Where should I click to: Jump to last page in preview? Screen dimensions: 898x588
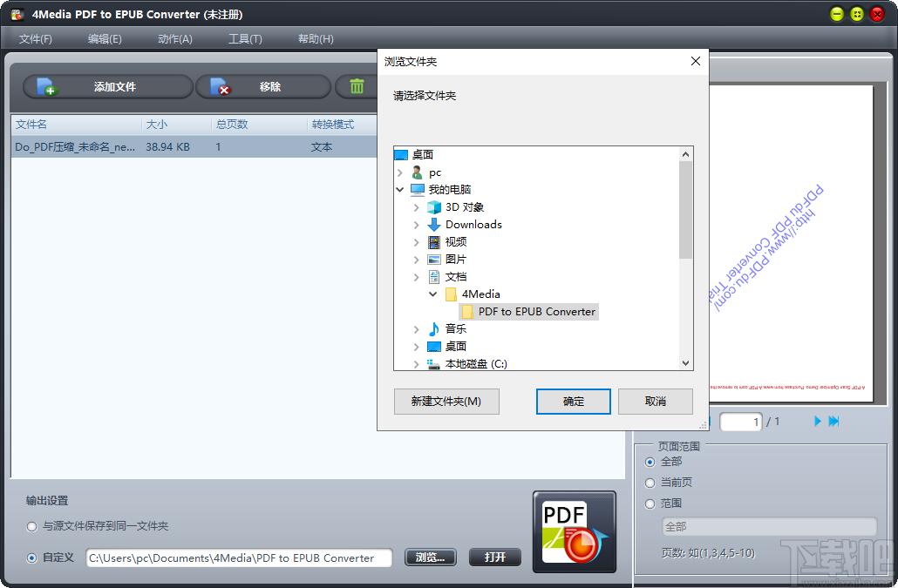coord(833,422)
